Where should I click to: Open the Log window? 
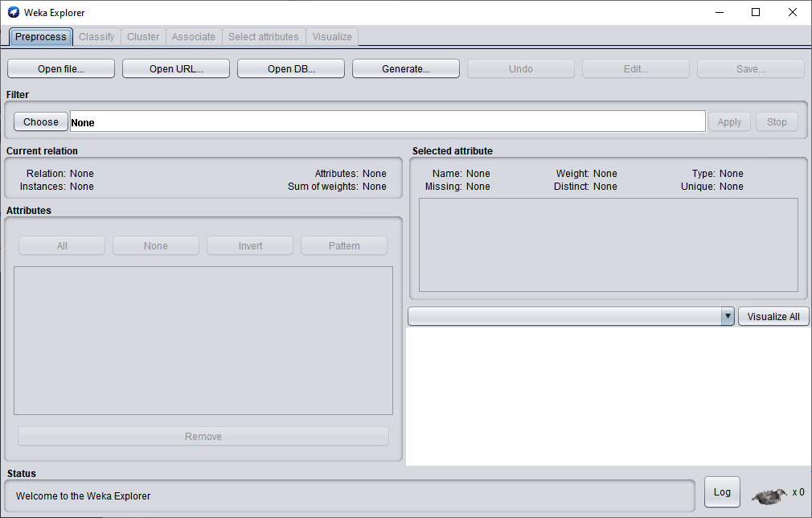tap(722, 492)
